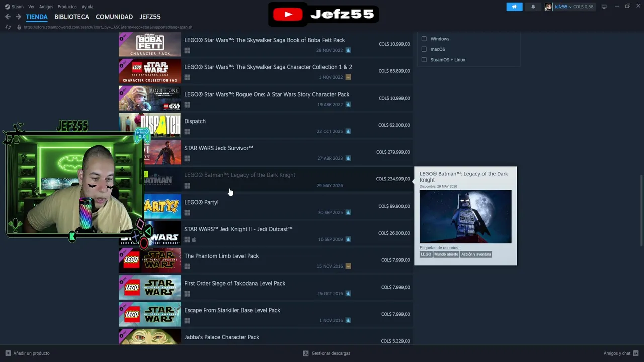The width and height of the screenshot is (644, 362).
Task: Click review thumb for Jedi: Survivor
Action: [348, 158]
